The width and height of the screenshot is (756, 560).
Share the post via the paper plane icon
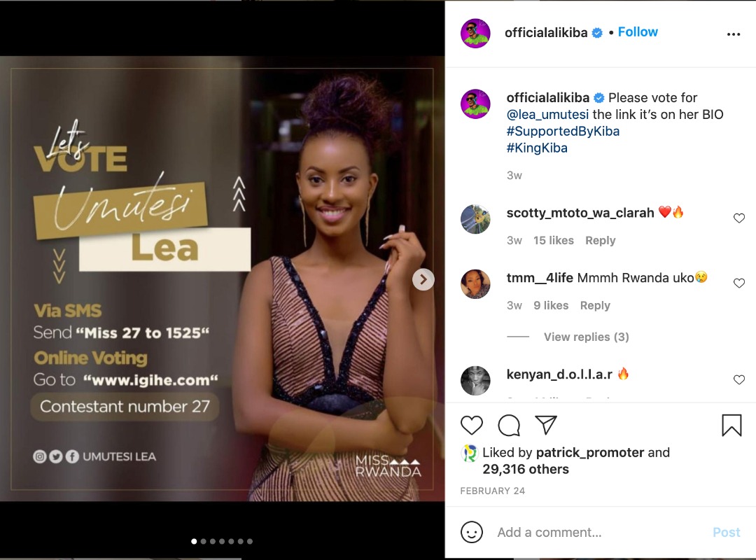pos(546,424)
